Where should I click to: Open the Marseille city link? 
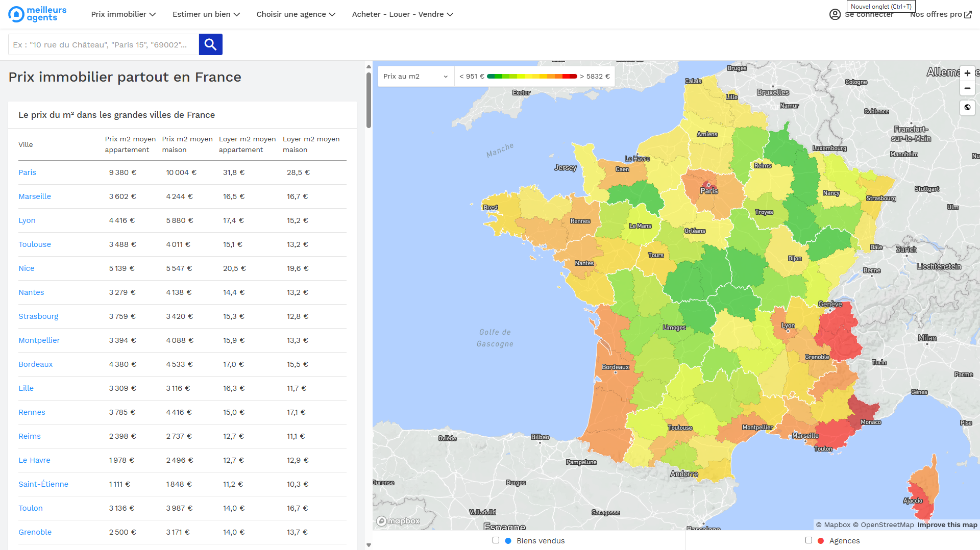tap(35, 196)
